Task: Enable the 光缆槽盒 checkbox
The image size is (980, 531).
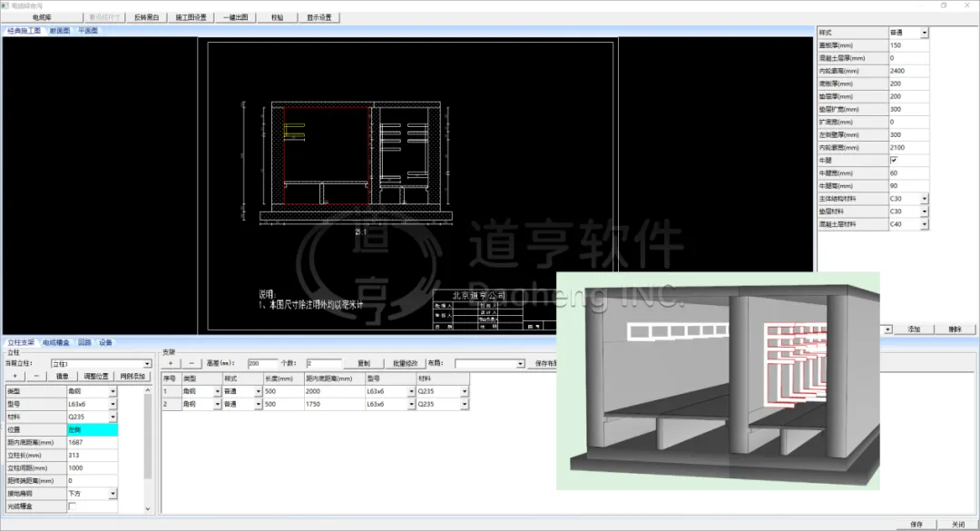Action: tap(73, 506)
